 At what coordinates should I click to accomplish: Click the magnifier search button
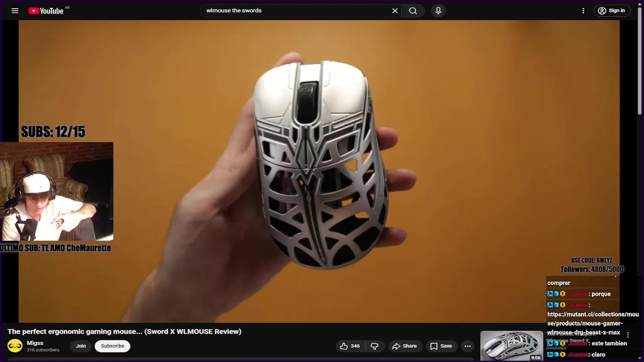[413, 11]
